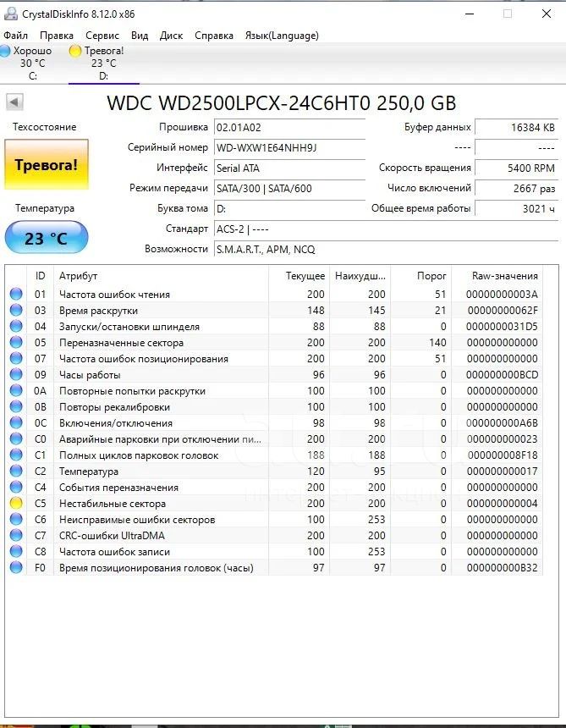566x728 pixels.
Task: Click raw value 00000000003A
Action: point(503,295)
